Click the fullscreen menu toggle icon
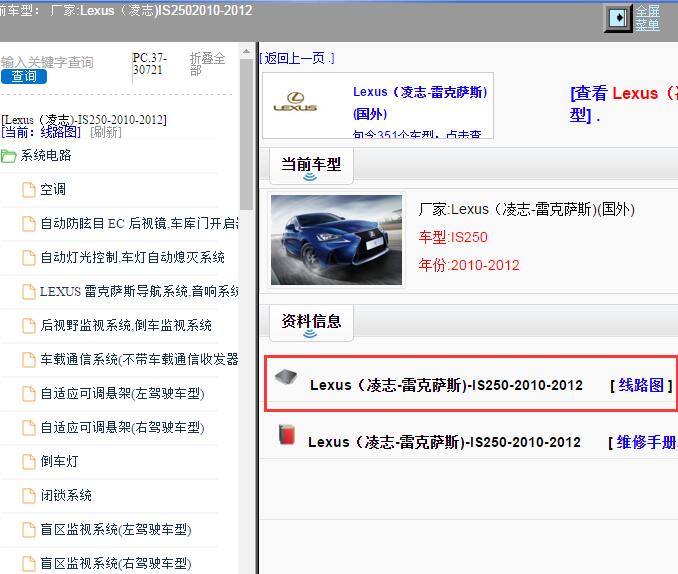This screenshot has width=678, height=574. [x=618, y=18]
